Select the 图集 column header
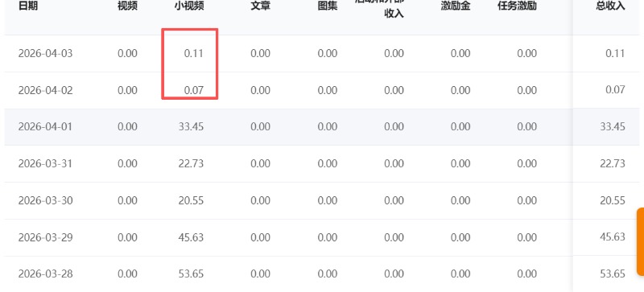 coord(328,6)
